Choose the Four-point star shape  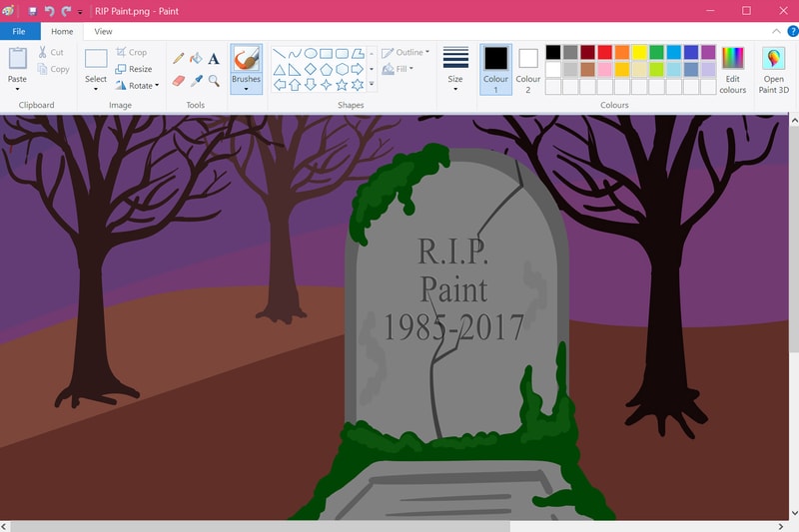pos(327,85)
